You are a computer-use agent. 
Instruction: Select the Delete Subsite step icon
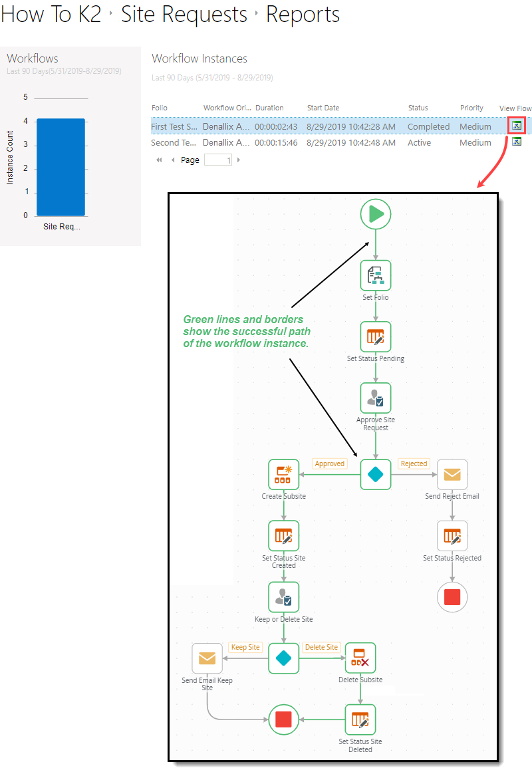pyautogui.click(x=360, y=658)
